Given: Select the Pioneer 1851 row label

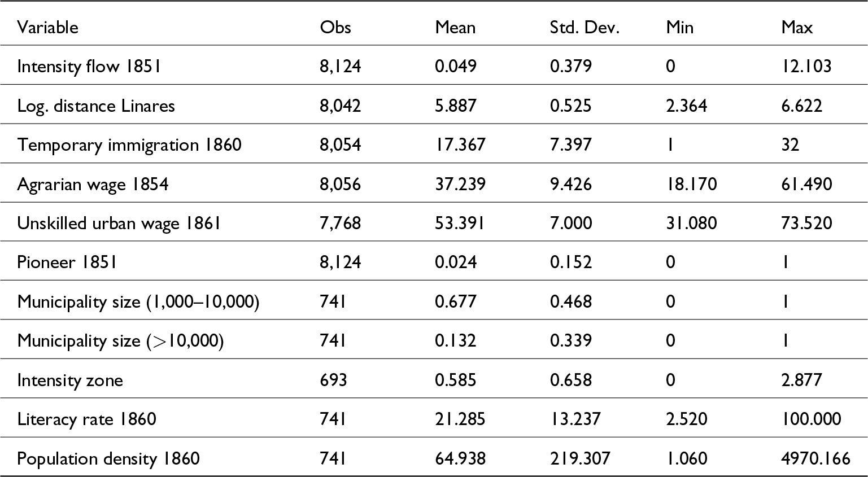Looking at the screenshot, I should pos(67,262).
